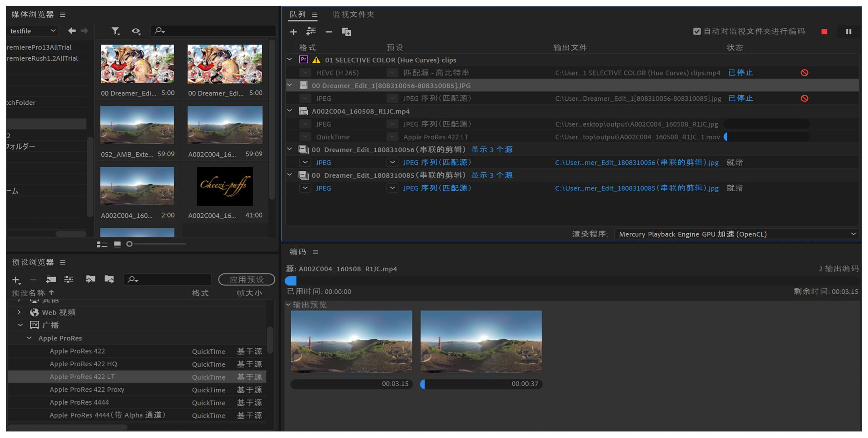
Task: Toggle the eye view-type icon in media browser
Action: pyautogui.click(x=136, y=31)
